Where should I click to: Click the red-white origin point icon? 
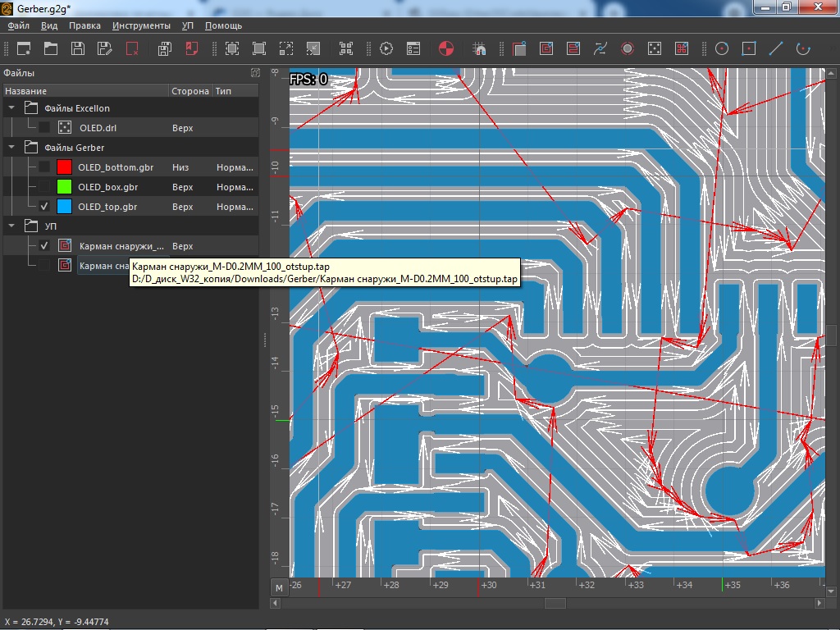(x=445, y=48)
